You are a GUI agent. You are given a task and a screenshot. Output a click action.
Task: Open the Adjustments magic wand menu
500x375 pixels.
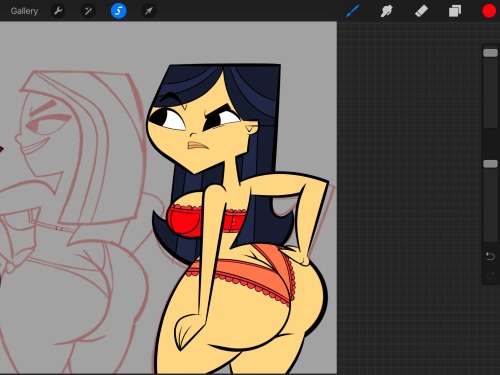[x=88, y=11]
